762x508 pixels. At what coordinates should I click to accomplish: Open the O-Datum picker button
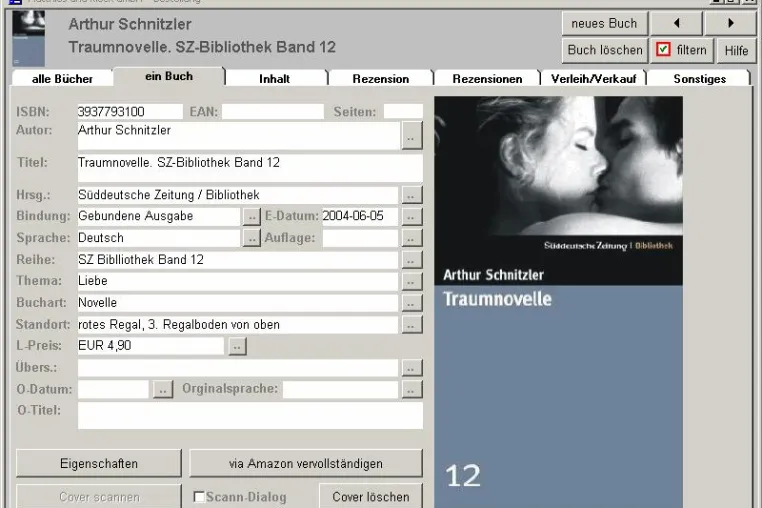click(163, 389)
